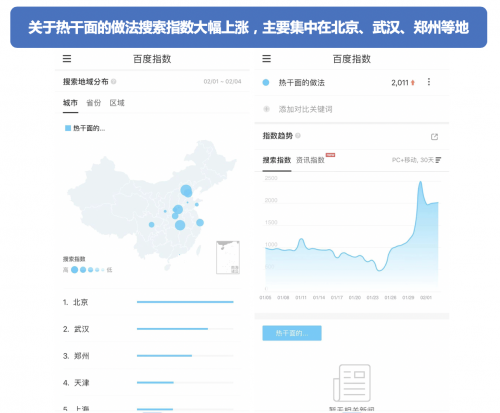Click 百度指数 title in right panel

[x=352, y=59]
